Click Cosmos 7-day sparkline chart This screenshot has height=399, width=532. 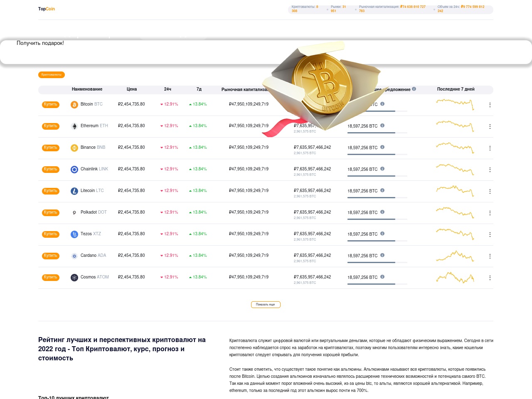[x=455, y=277]
